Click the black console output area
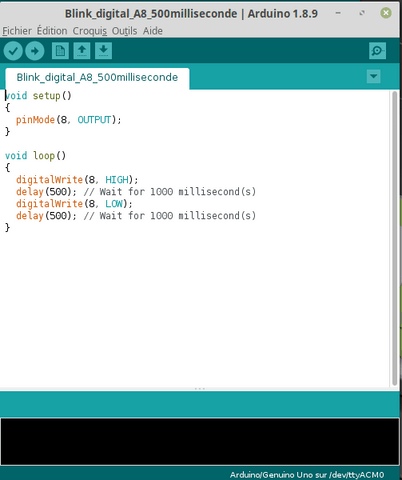 coord(200,441)
